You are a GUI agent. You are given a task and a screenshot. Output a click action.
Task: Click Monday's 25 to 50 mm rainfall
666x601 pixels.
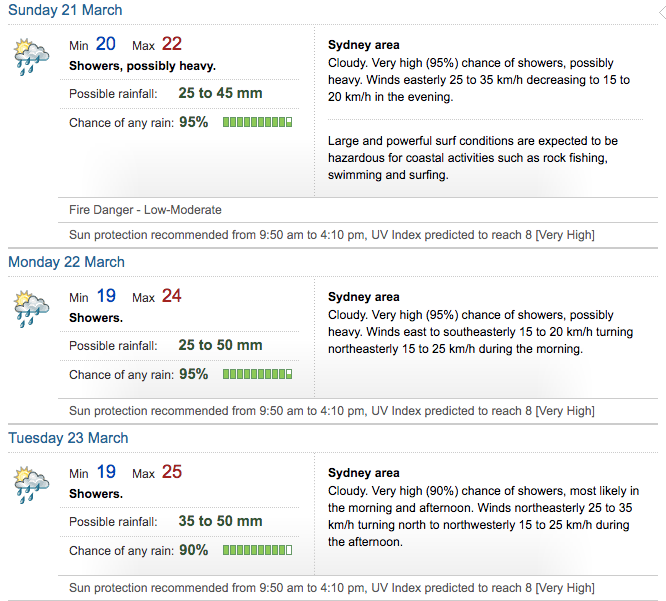(x=220, y=345)
